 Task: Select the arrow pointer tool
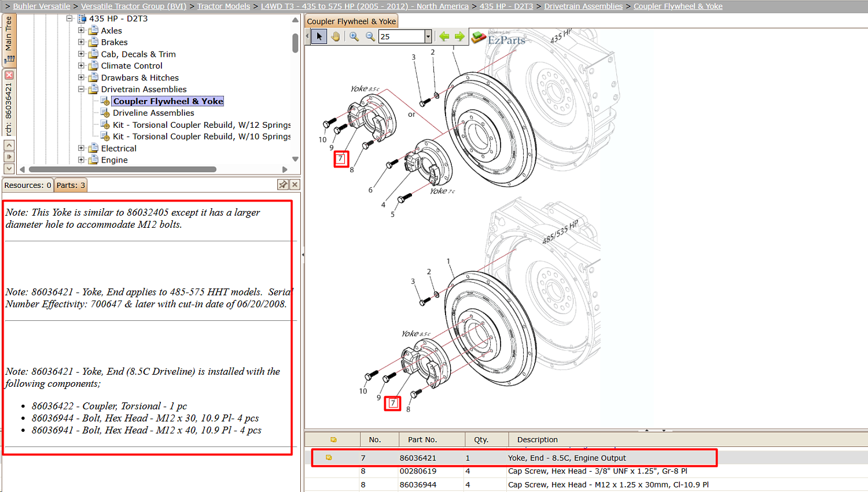(x=319, y=36)
